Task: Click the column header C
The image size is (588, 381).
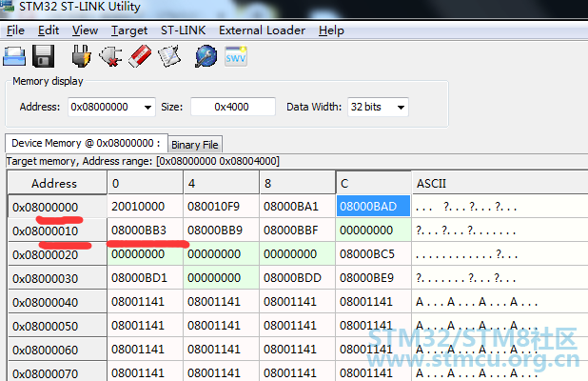Action: tap(374, 183)
